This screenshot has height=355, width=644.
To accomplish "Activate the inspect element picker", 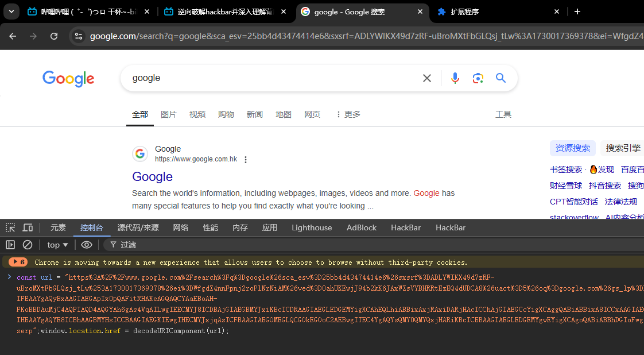I will point(10,227).
